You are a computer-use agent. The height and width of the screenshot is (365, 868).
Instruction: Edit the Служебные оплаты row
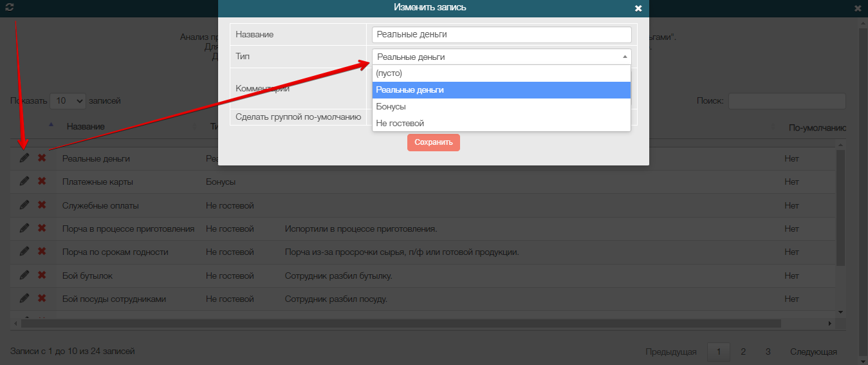24,205
